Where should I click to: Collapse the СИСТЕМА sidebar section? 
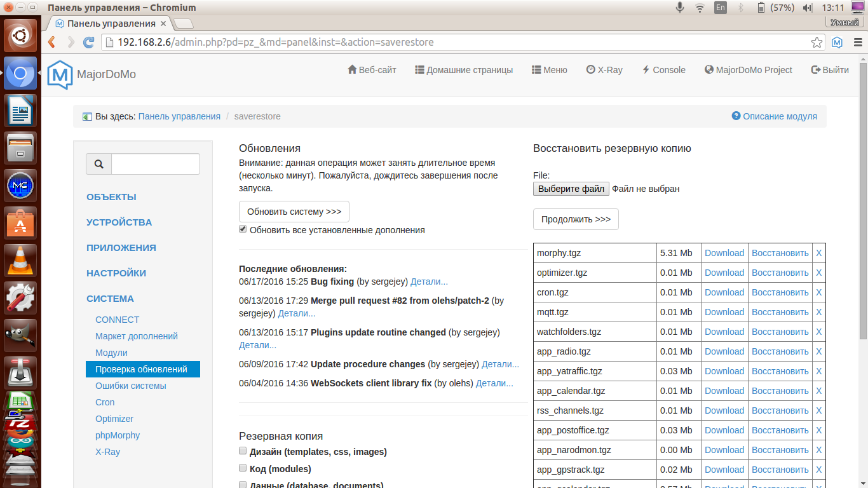coord(110,299)
